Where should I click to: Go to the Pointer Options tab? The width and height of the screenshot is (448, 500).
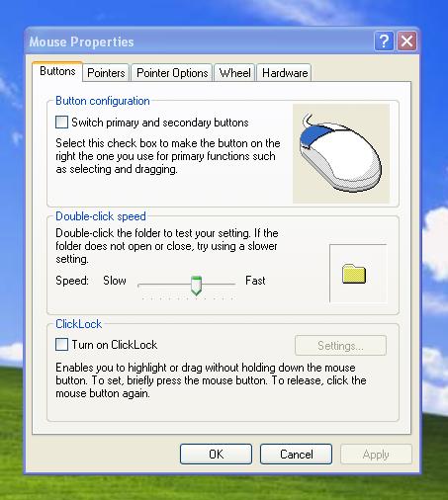pyautogui.click(x=172, y=73)
